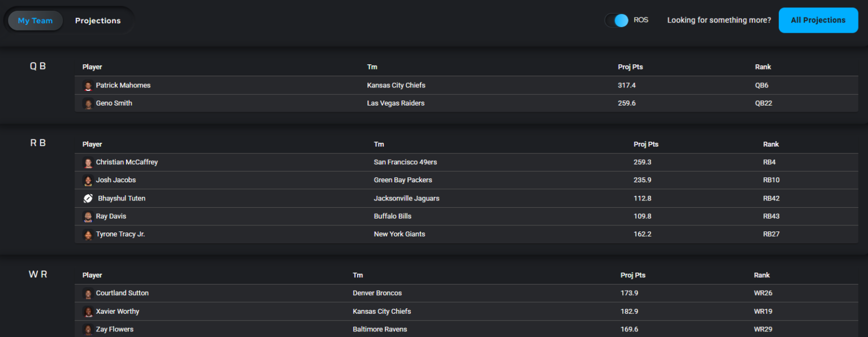The image size is (868, 337).
Task: Select the My Team tab
Action: tap(35, 20)
